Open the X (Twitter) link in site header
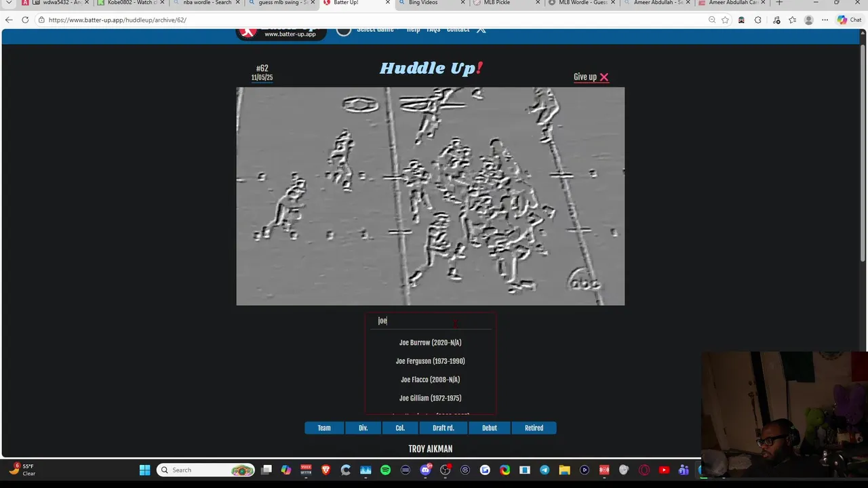Viewport: 868px width, 488px height. coord(481,30)
